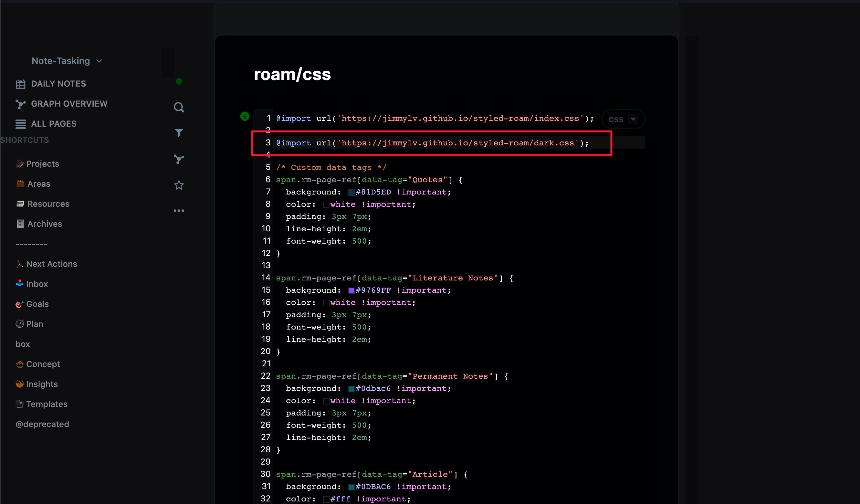The image size is (860, 504).
Task: Click the search magnifier icon
Action: click(x=179, y=107)
